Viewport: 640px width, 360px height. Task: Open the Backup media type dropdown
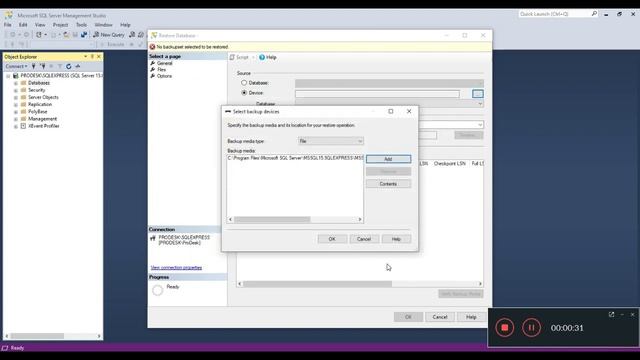click(x=331, y=141)
